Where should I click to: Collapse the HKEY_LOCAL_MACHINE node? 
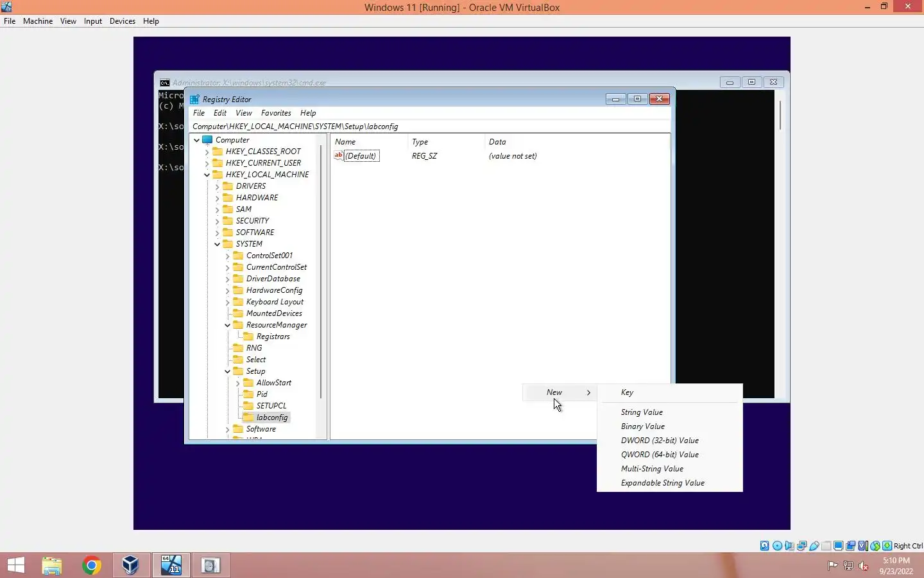[207, 175]
